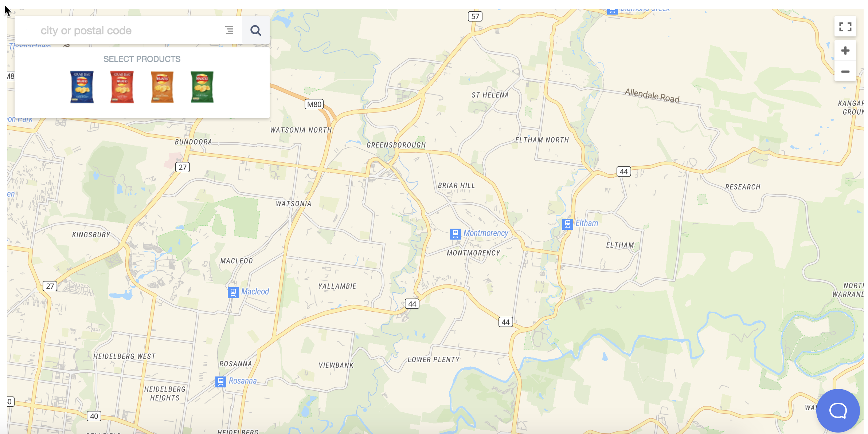This screenshot has width=868, height=434.
Task: Click the route 57 shield marker
Action: click(x=475, y=16)
